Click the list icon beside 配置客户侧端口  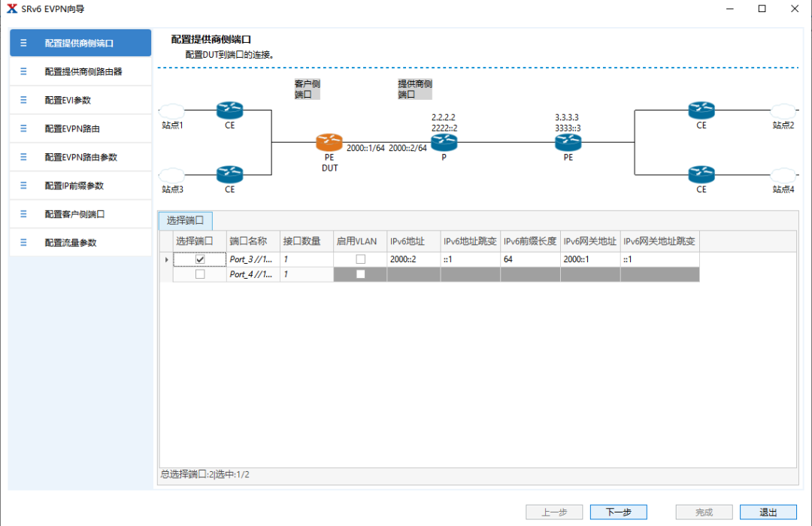pos(23,214)
